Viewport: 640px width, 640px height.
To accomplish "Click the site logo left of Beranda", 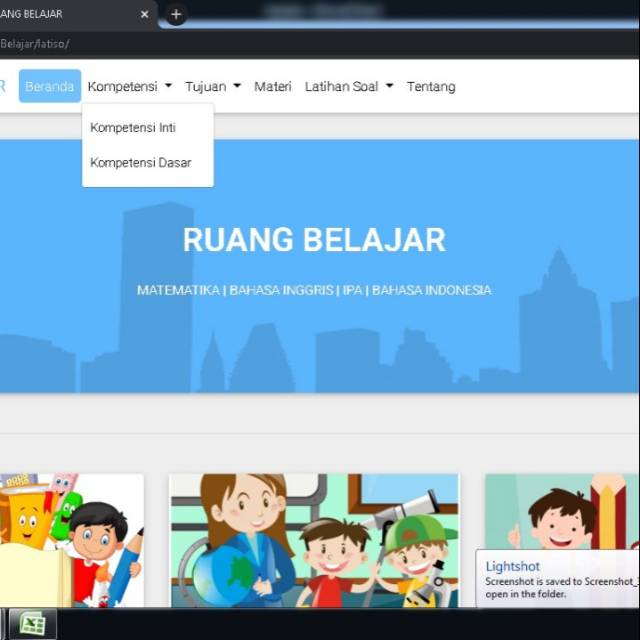I will [x=3, y=87].
